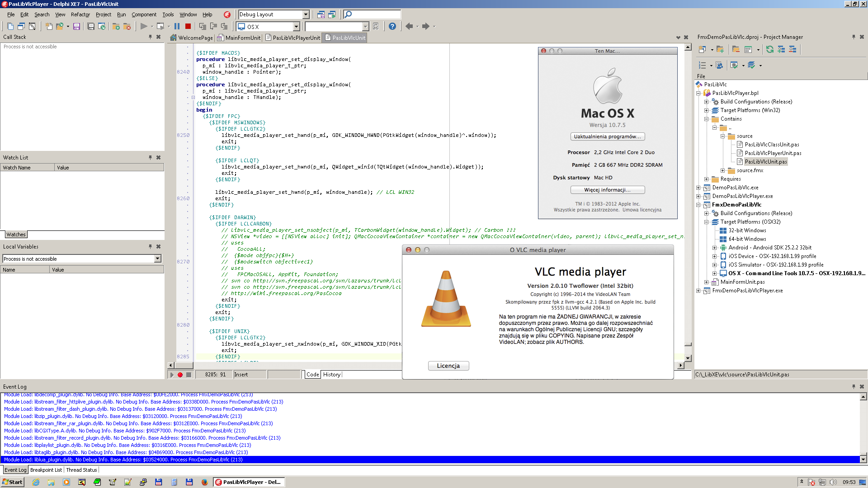This screenshot has width=868, height=488.
Task: Click the Breakpoint List tab
Action: tap(46, 470)
